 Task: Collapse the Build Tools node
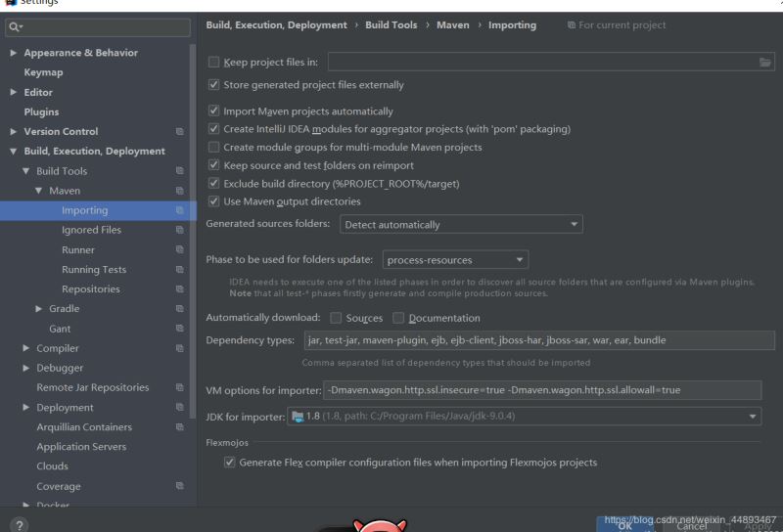pyautogui.click(x=26, y=171)
